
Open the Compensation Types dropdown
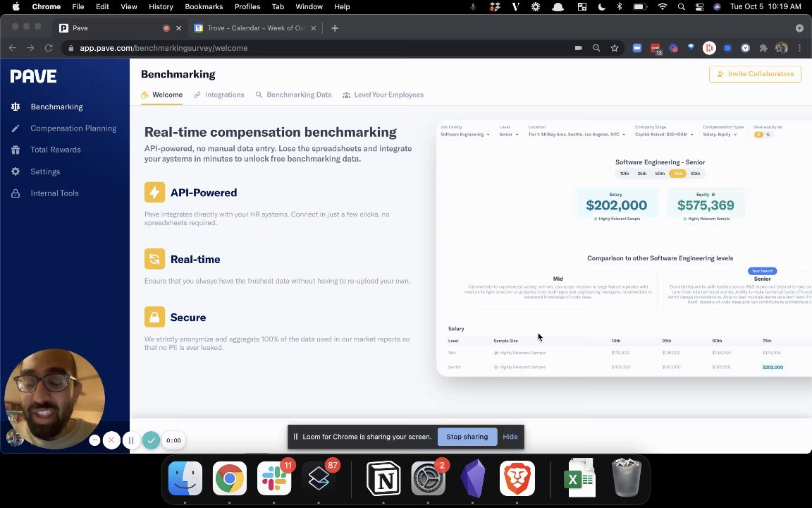pos(720,134)
